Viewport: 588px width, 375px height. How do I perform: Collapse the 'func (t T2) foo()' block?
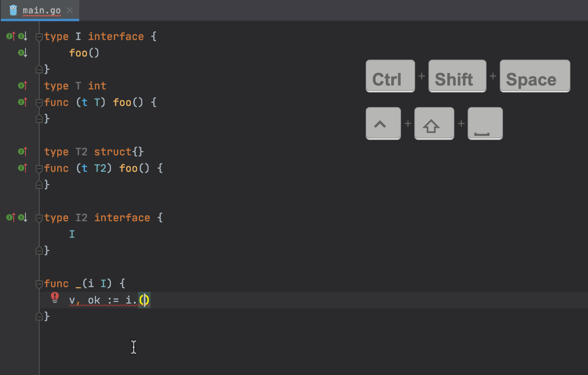click(39, 169)
